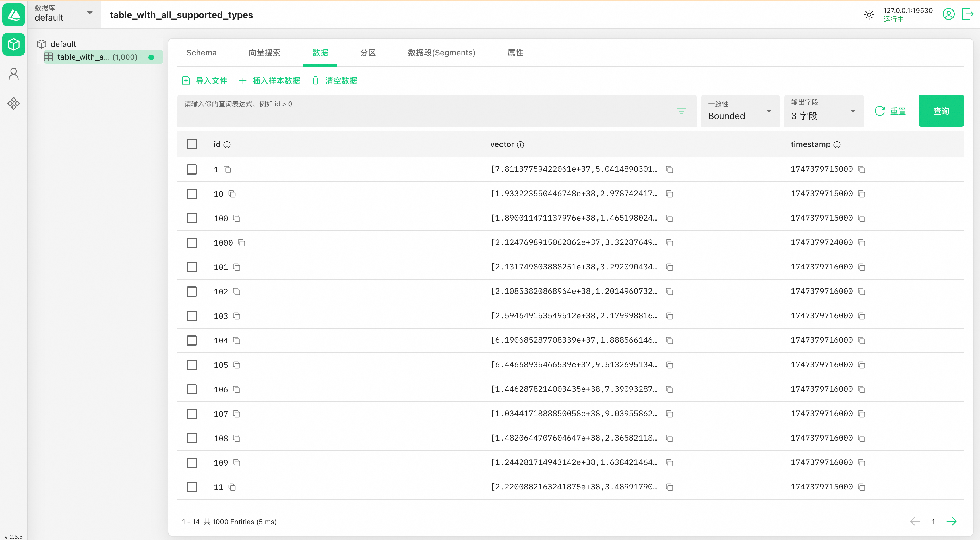
Task: Copy the vector for row 11
Action: pos(669,487)
